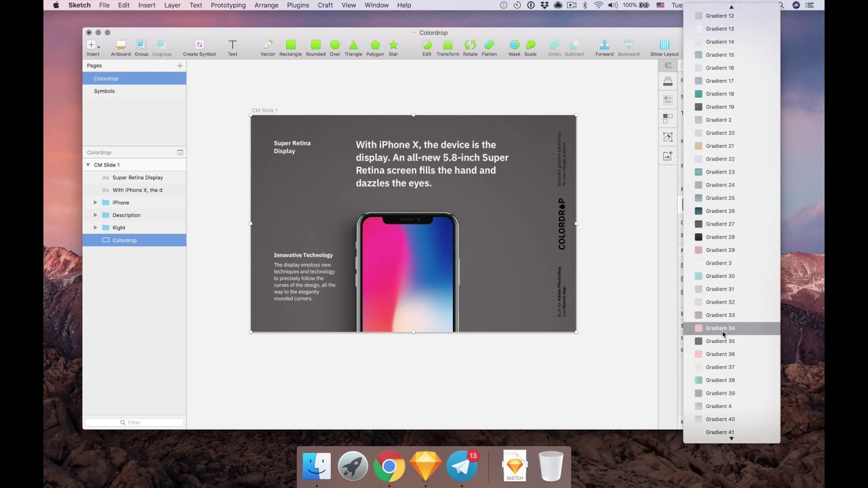Add a new page with plus button
Viewport: 868px width, 488px height.
[x=180, y=66]
